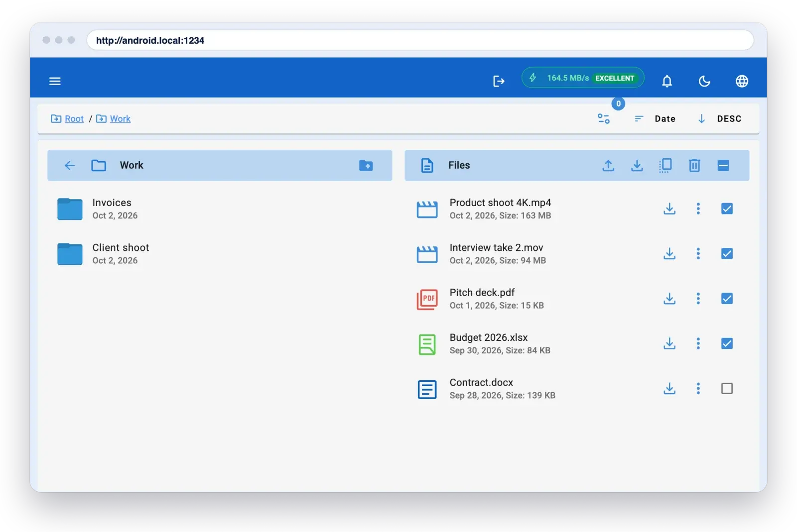
Task: Click the Budget 2026.xlsx spreadsheet icon
Action: click(427, 344)
